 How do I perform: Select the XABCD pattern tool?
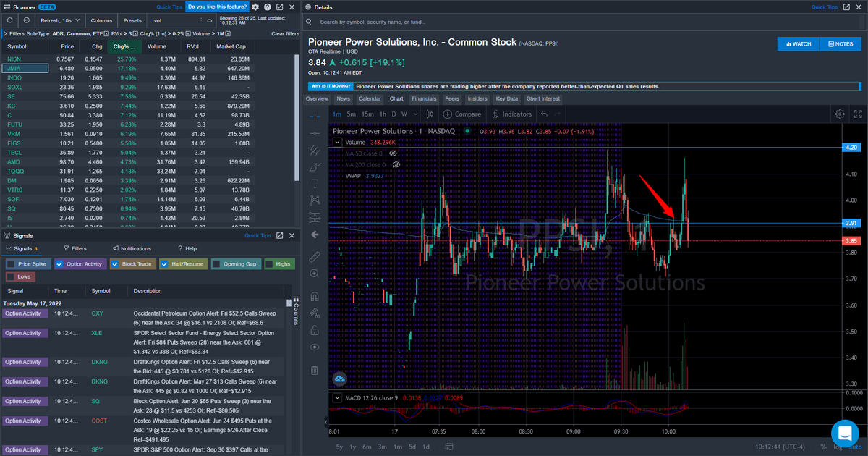click(x=315, y=200)
